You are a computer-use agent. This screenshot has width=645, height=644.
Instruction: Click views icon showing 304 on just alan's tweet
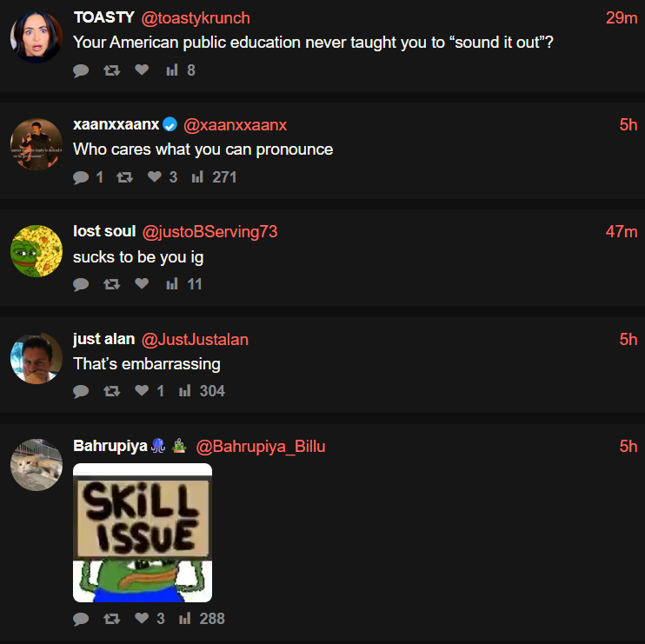(184, 390)
